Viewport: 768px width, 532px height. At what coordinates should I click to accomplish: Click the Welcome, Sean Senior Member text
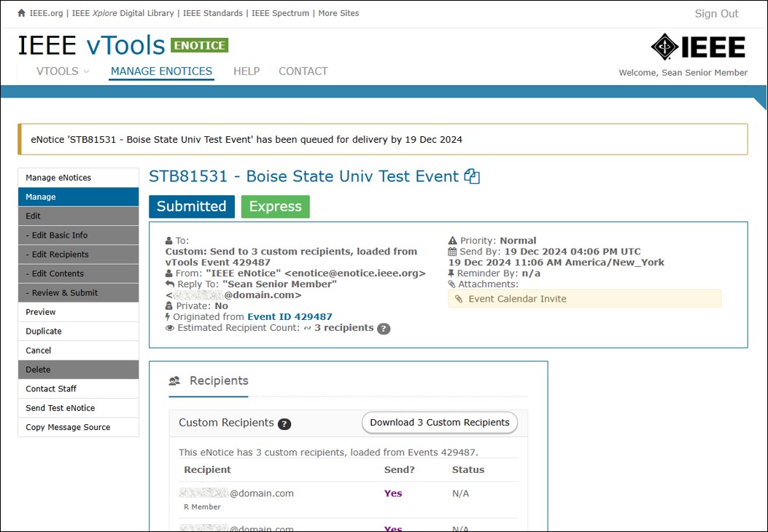[x=683, y=73]
